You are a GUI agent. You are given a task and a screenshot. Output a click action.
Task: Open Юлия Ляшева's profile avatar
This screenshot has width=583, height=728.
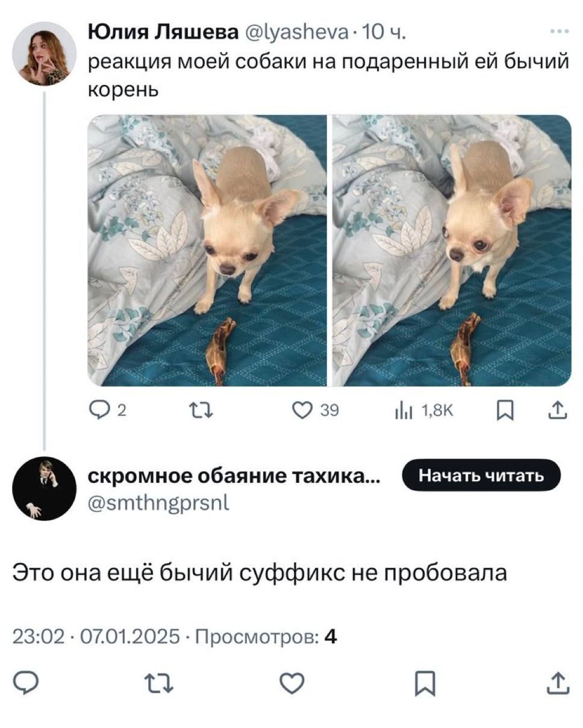click(x=44, y=54)
